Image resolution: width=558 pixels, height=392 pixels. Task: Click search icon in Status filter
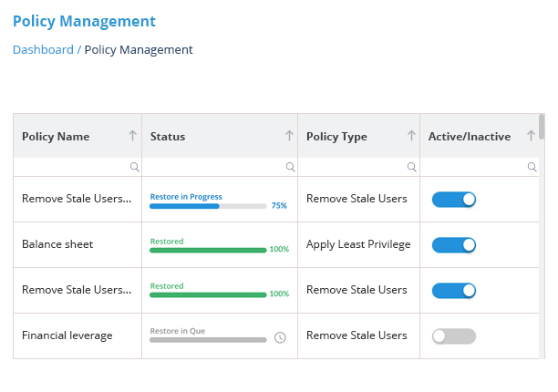coord(290,167)
